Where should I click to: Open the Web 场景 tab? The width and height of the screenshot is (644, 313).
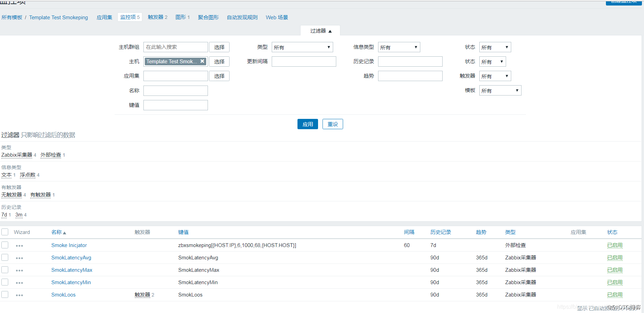pos(277,17)
